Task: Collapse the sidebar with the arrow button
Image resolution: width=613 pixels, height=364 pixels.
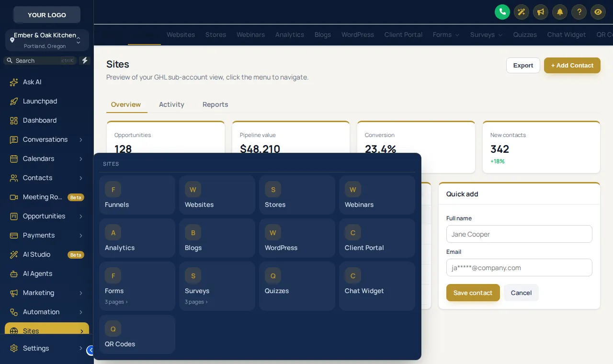Action: pyautogui.click(x=91, y=351)
